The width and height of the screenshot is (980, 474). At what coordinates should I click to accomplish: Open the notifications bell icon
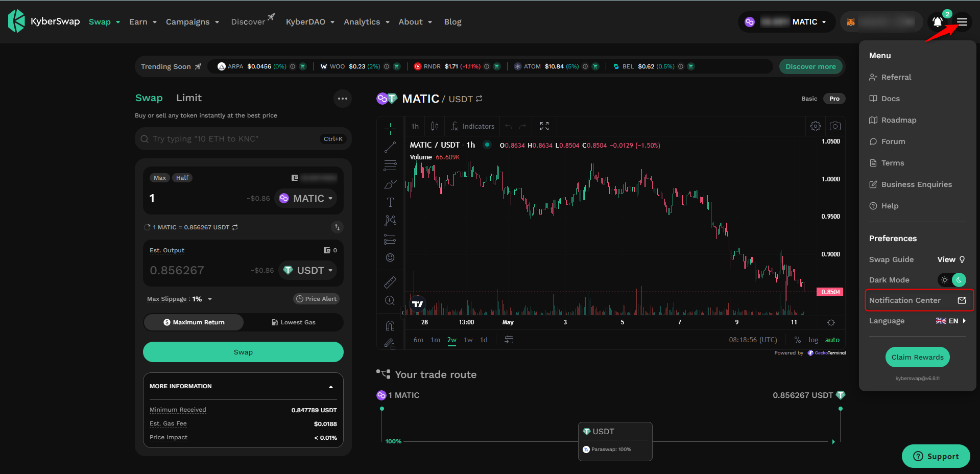937,22
